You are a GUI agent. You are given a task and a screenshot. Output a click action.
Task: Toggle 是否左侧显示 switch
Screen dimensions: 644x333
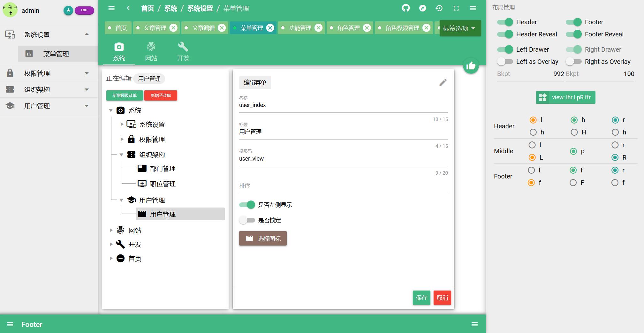point(247,205)
